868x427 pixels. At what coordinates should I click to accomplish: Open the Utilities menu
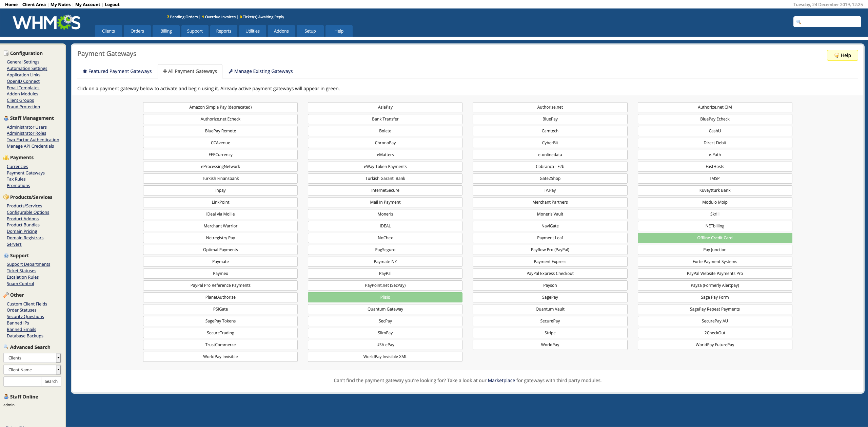253,31
